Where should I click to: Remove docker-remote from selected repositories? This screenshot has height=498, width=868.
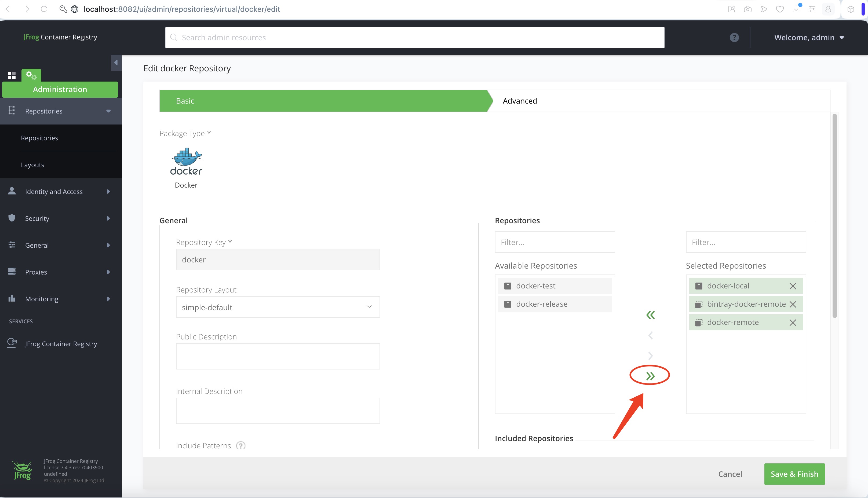pos(793,323)
